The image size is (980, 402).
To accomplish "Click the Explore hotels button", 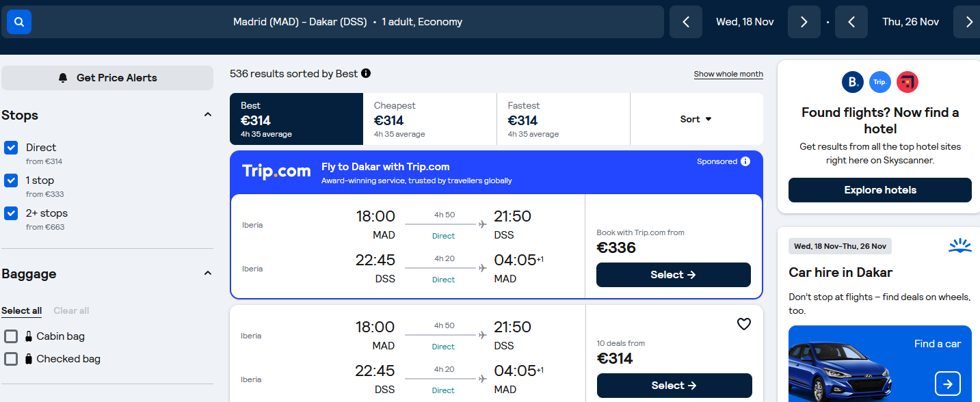I will tap(880, 190).
